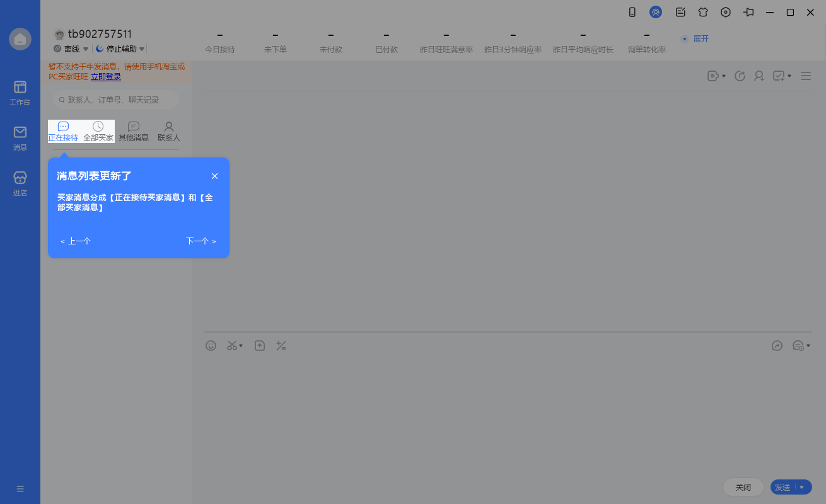Open the three-line list menu in chat header

click(x=806, y=76)
